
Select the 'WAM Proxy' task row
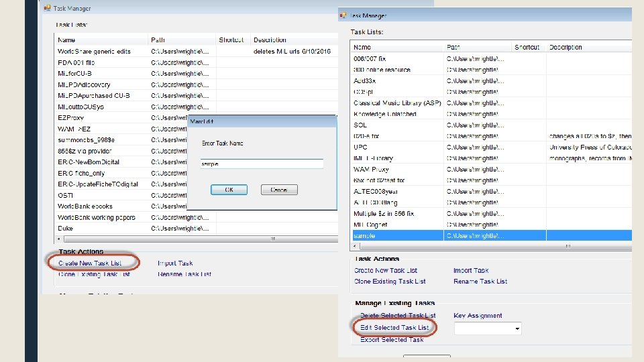point(492,169)
